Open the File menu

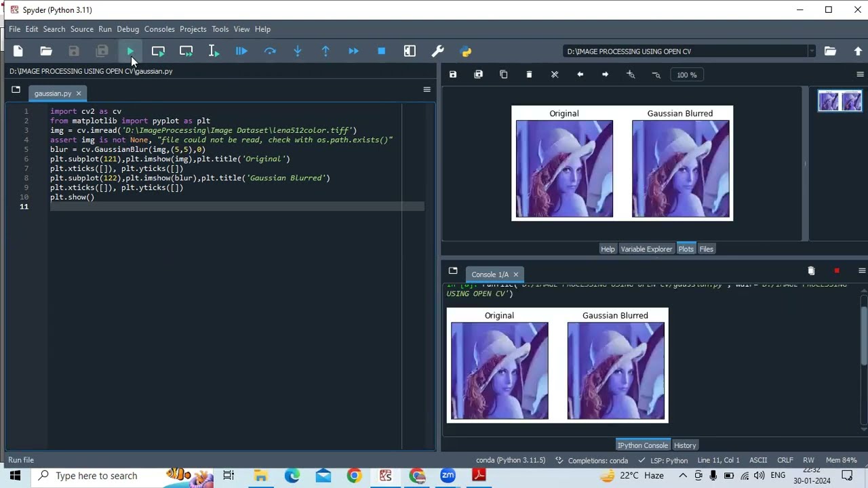click(14, 29)
